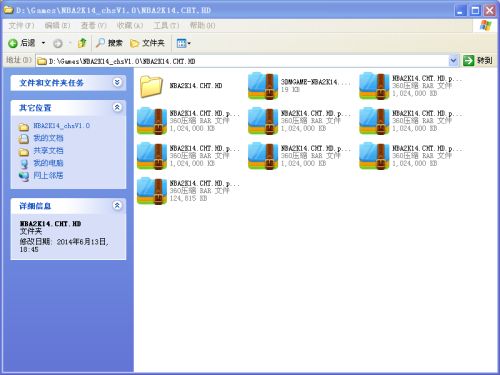Open the 收藏(A) menu
This screenshot has width=500, height=375.
[130, 25]
